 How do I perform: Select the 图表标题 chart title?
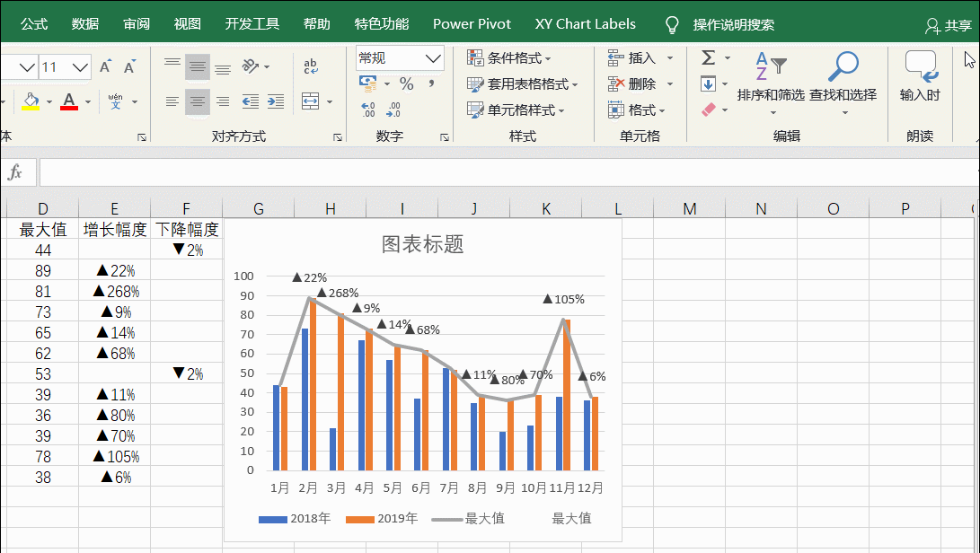422,244
